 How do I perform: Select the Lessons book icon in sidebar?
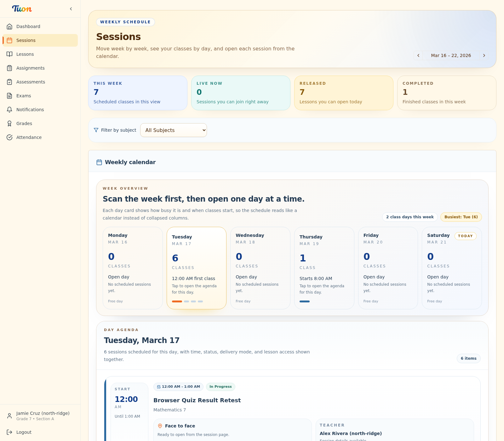[x=10, y=54]
